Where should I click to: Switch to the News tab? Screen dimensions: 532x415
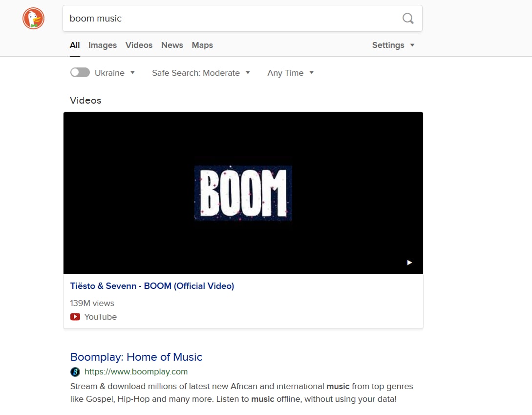(172, 45)
